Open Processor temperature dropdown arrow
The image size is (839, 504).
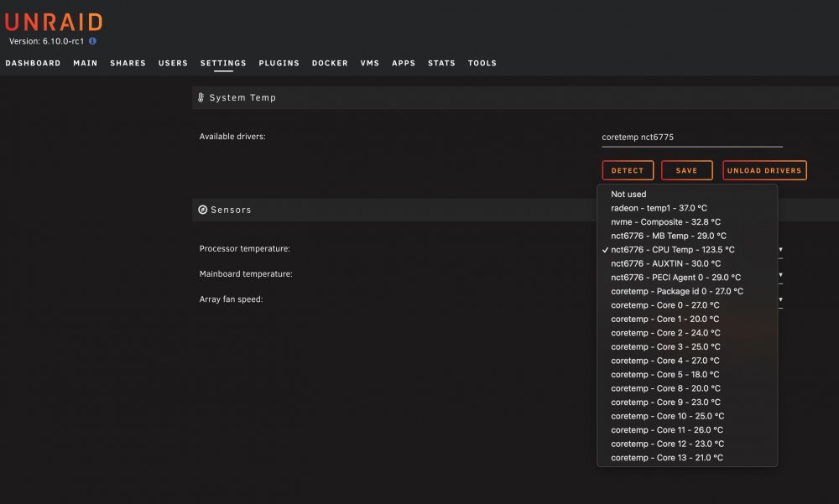coord(780,249)
